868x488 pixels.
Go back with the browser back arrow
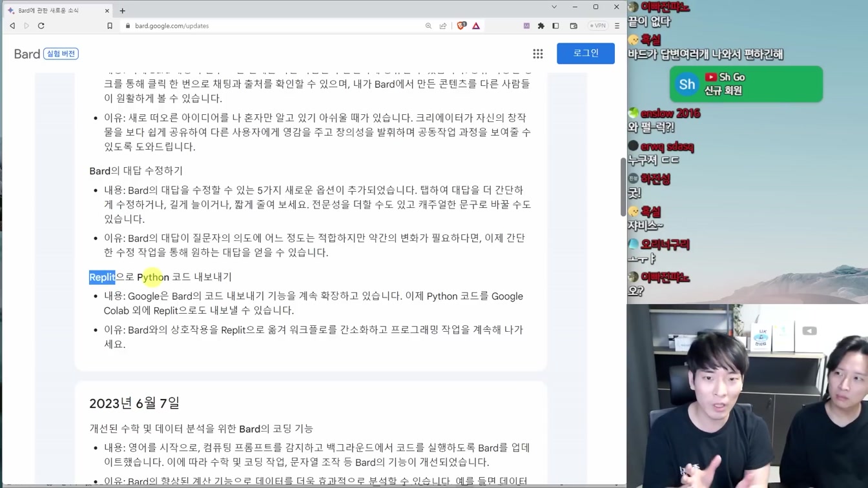pos(12,26)
